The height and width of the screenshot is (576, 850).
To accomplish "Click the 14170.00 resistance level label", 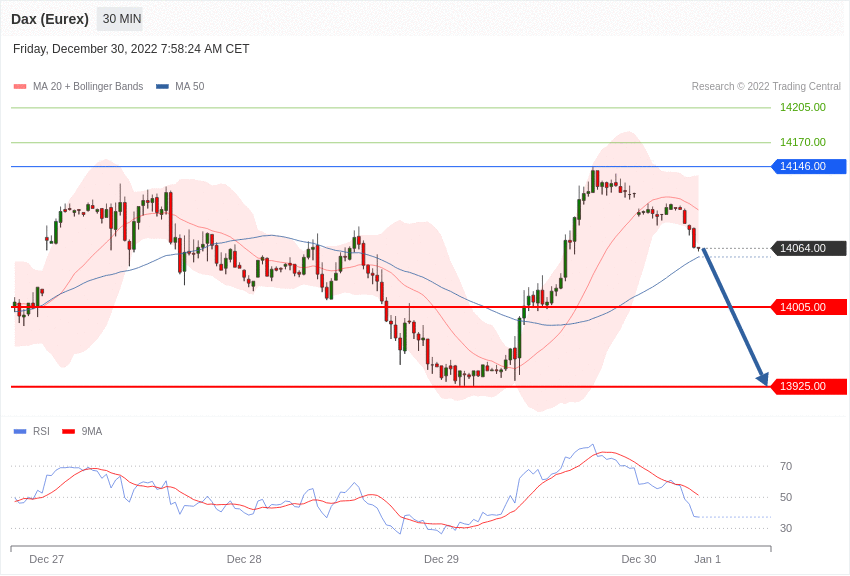I will (803, 142).
